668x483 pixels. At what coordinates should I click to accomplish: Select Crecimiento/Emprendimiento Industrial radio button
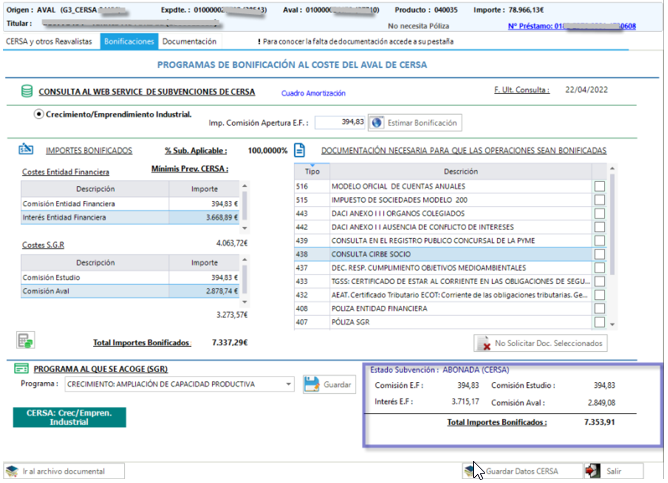[39, 113]
